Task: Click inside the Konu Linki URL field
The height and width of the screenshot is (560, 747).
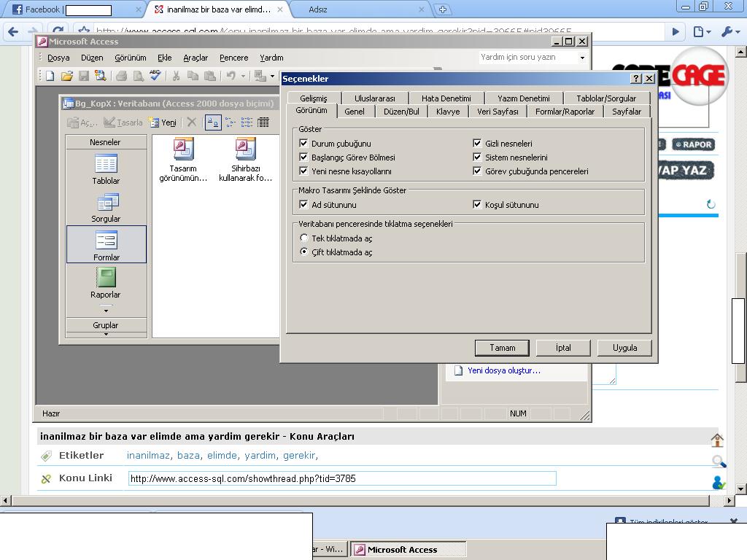Action: [x=342, y=478]
